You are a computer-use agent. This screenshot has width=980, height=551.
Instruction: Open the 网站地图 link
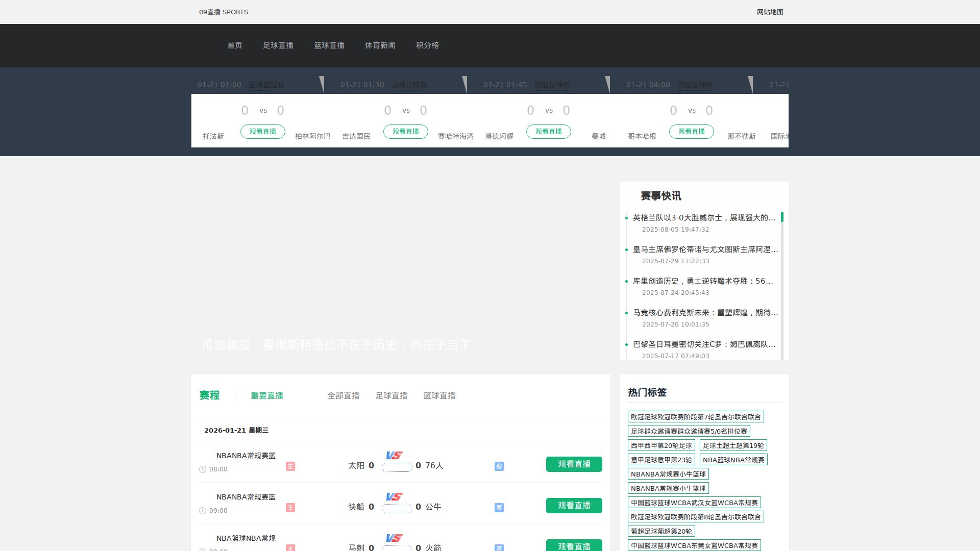(x=771, y=12)
